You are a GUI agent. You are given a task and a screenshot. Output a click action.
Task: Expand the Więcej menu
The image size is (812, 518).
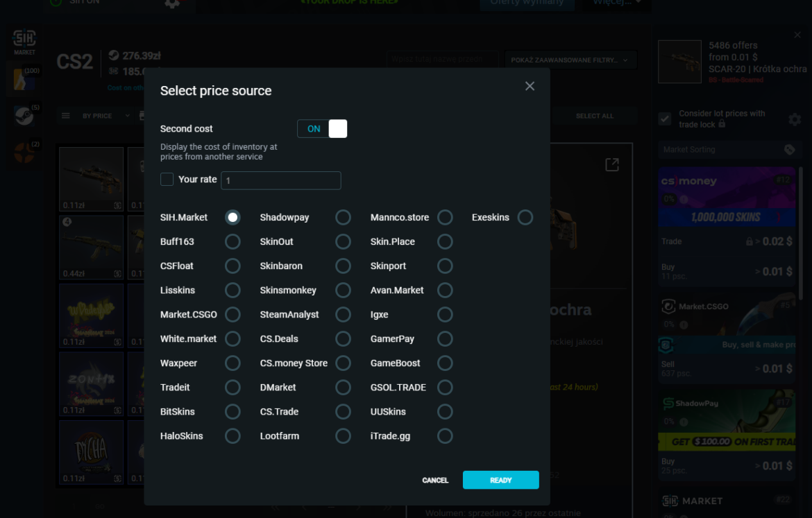[x=616, y=3]
